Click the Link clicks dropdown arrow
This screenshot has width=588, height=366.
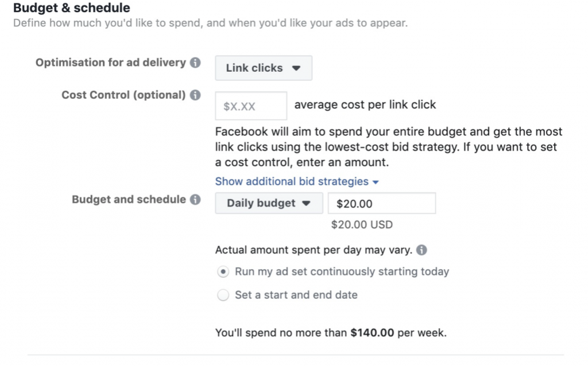pos(296,68)
